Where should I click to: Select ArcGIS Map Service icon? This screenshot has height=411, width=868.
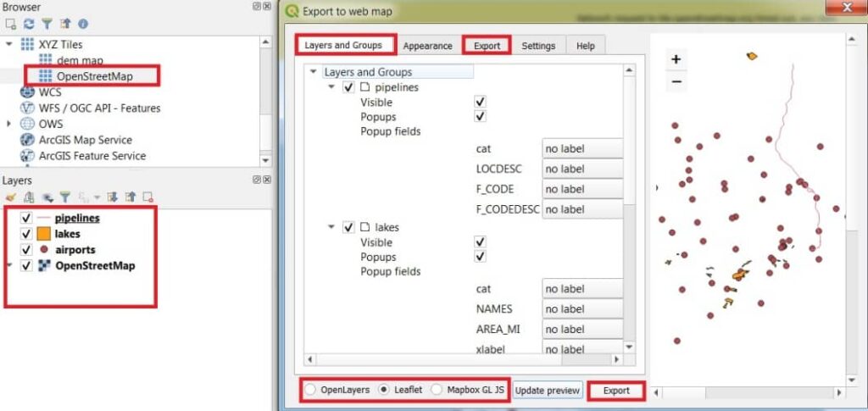click(27, 140)
